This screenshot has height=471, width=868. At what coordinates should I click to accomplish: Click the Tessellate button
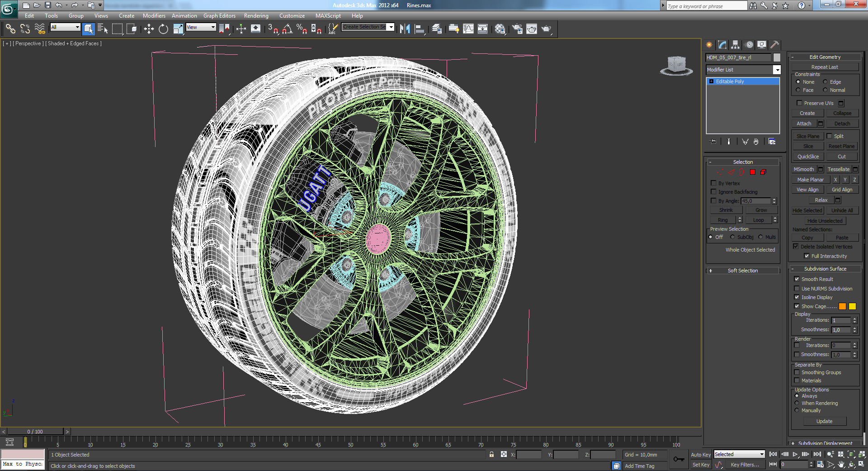[x=839, y=169]
